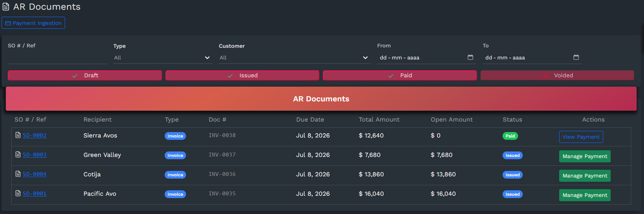Click the Status column header

(x=512, y=120)
